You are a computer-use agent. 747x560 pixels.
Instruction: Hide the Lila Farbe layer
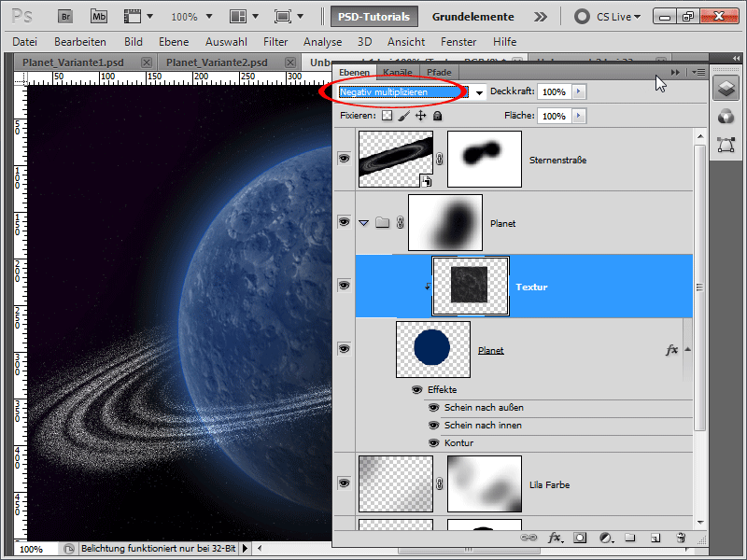point(344,483)
